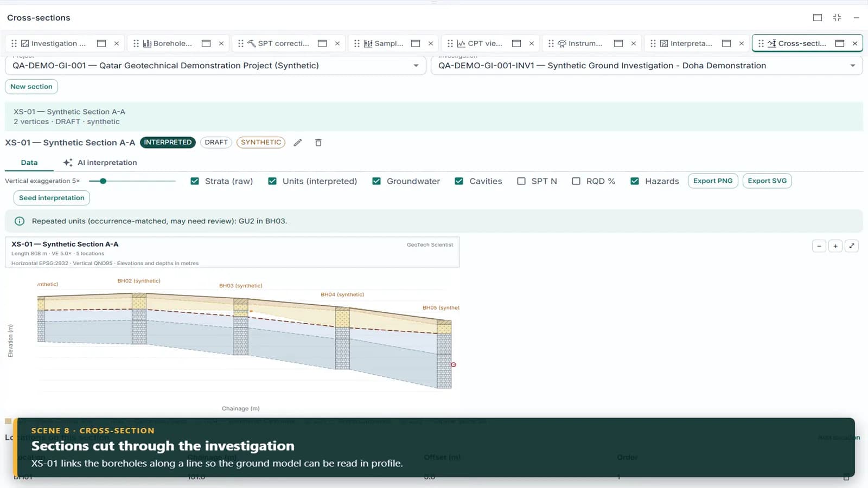The image size is (868, 488).
Task: Expand cross-section chart to fullscreen
Action: point(852,246)
